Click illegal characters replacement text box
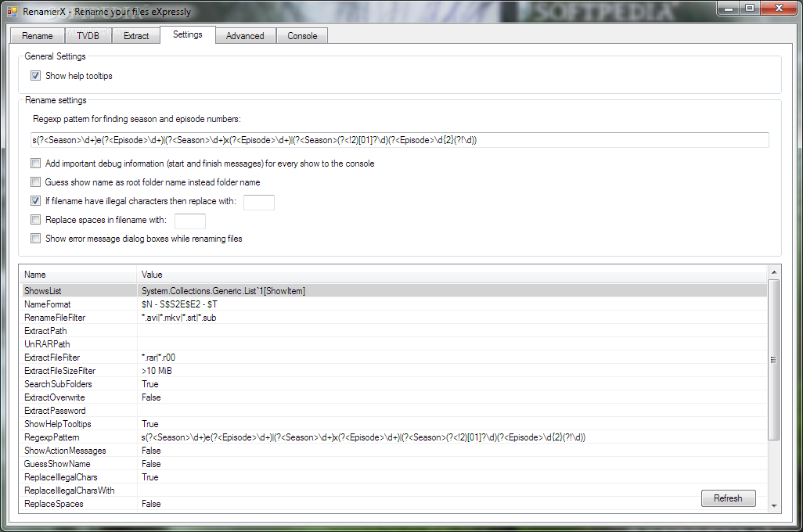 (x=258, y=203)
